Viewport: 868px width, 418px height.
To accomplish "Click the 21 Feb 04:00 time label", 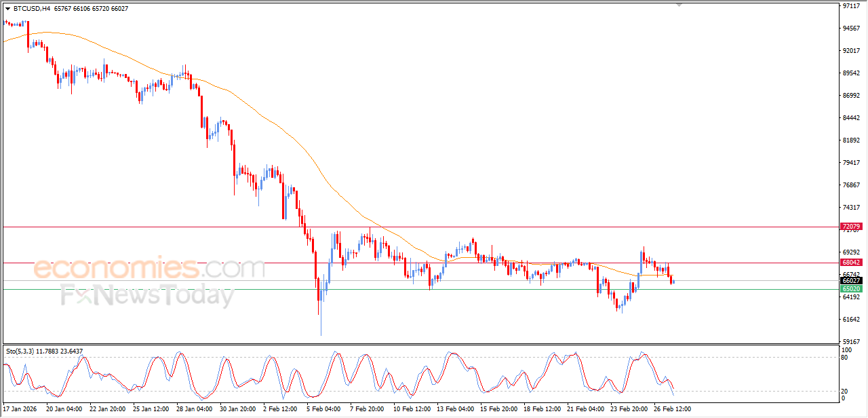I will coord(585,409).
